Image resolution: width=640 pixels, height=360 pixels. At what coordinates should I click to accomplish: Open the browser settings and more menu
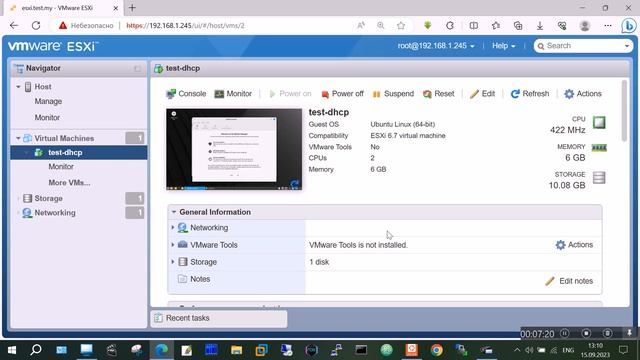pos(608,25)
